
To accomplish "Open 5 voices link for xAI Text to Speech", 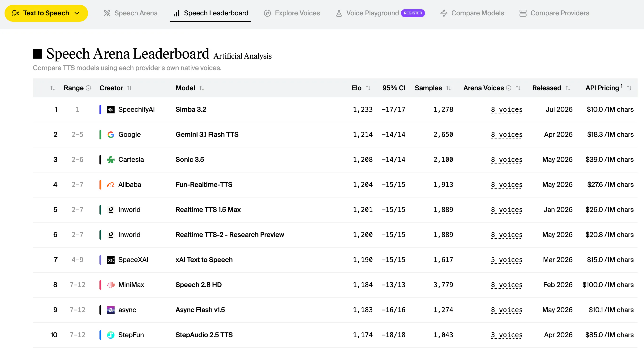I will [507, 260].
